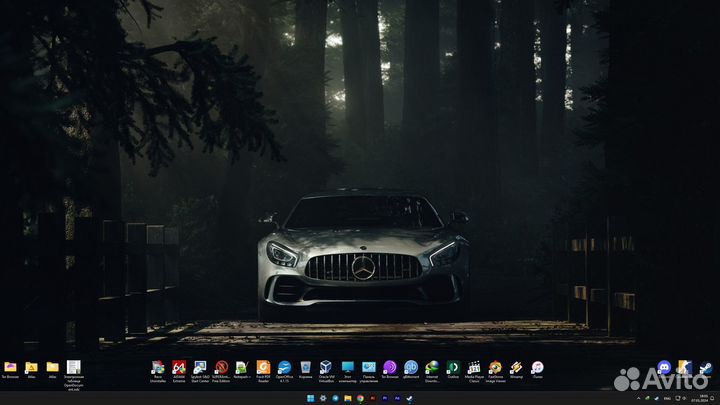
Task: Switch the ENG input language indicator
Action: 666,398
